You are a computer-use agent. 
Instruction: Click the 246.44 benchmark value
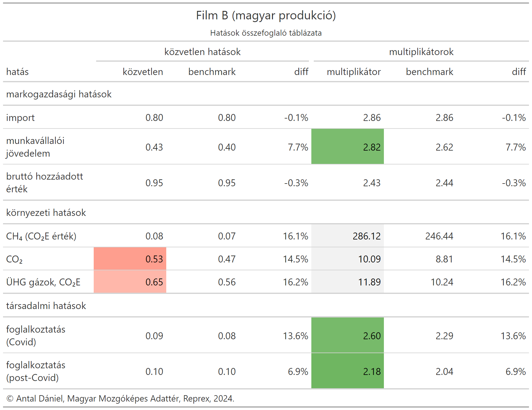tap(439, 236)
